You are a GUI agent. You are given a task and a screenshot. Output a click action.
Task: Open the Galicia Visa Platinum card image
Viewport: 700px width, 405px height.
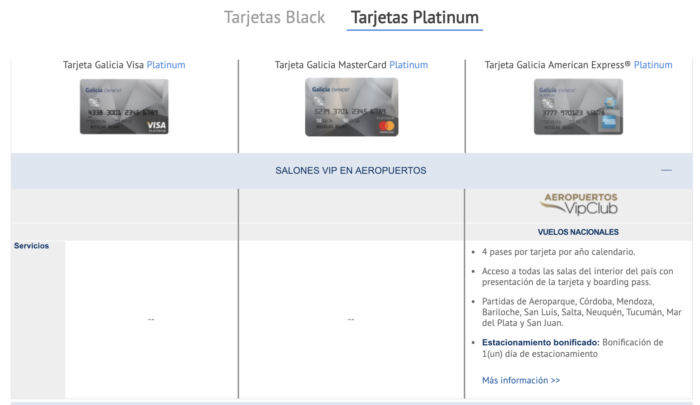pyautogui.click(x=124, y=107)
